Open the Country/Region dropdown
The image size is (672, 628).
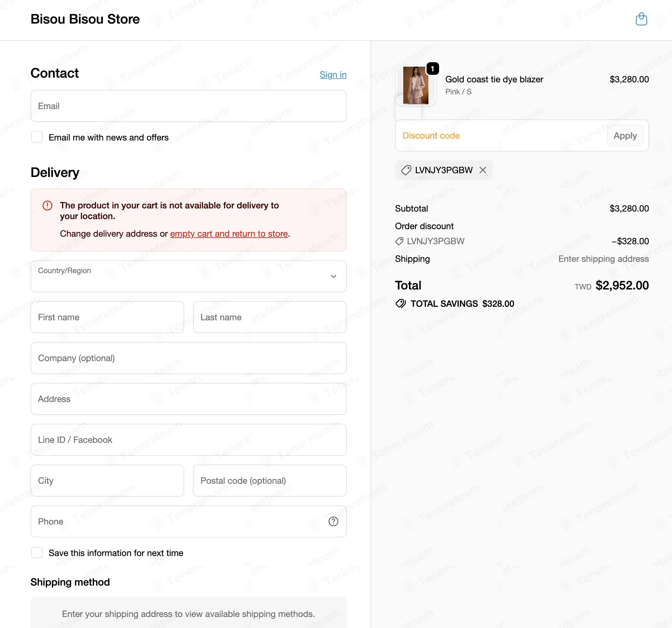[189, 276]
